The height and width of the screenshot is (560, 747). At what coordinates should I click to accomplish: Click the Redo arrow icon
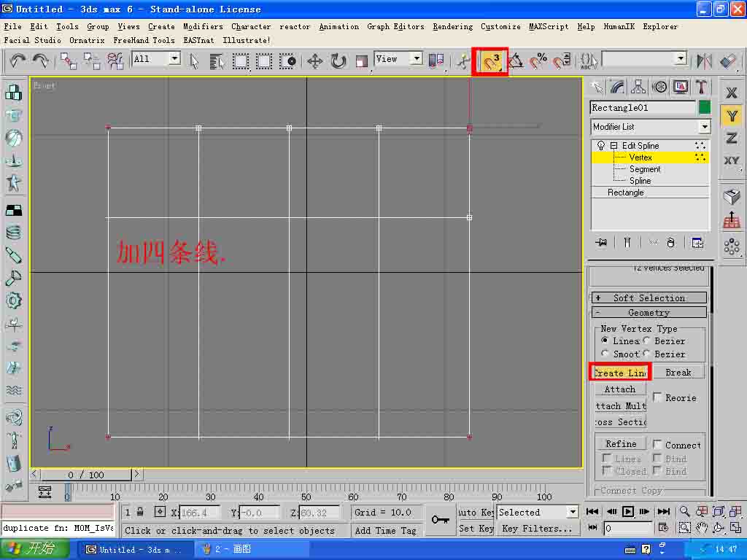pos(41,61)
